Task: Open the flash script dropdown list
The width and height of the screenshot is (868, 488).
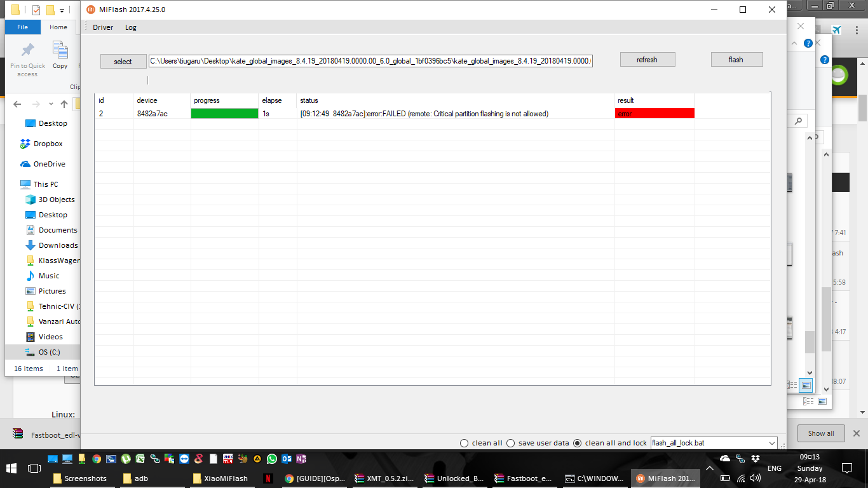Action: pyautogui.click(x=772, y=443)
